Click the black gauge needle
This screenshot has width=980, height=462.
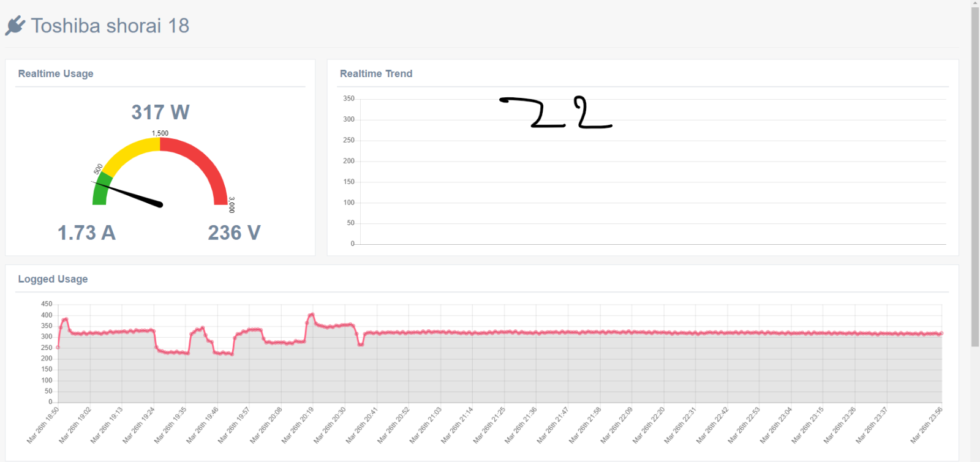pyautogui.click(x=129, y=194)
